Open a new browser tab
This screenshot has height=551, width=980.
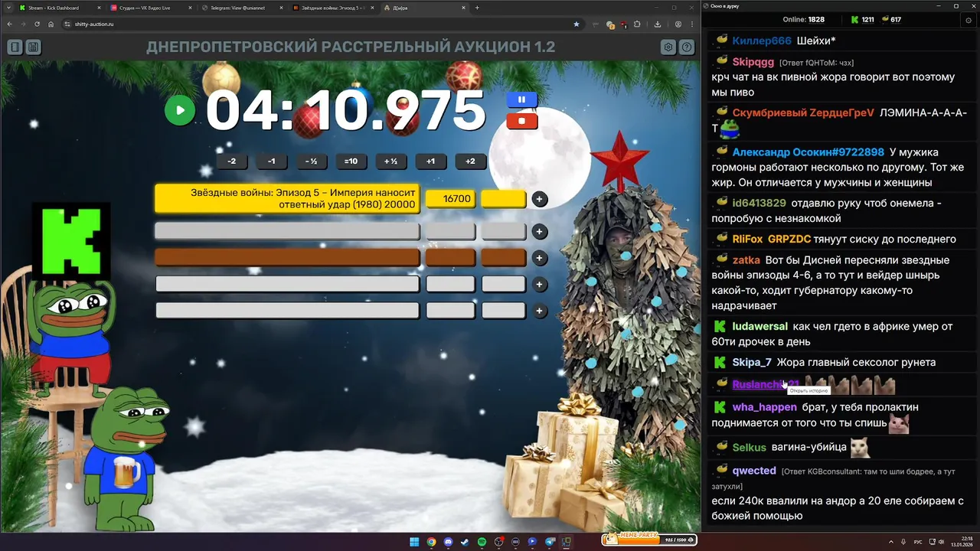[x=477, y=8]
